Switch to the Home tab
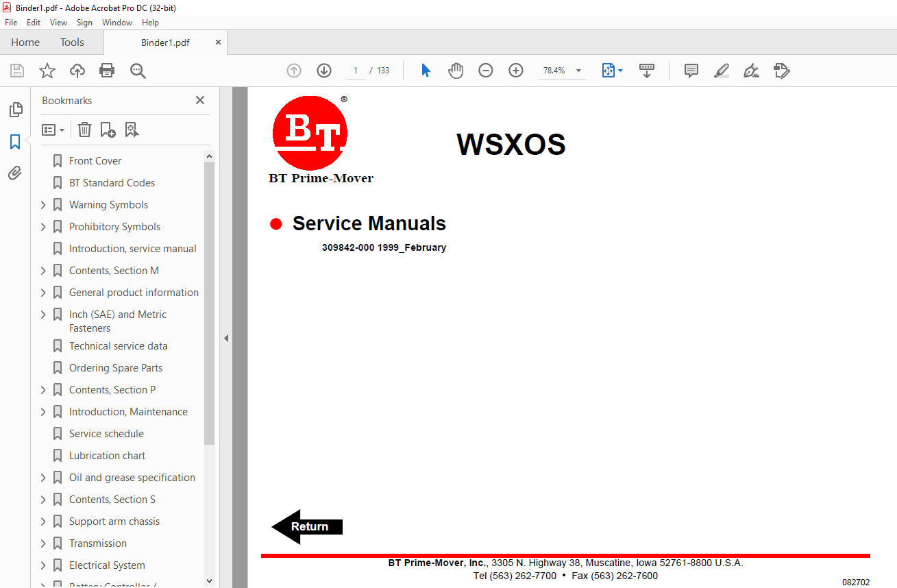The width and height of the screenshot is (897, 588). [x=25, y=42]
